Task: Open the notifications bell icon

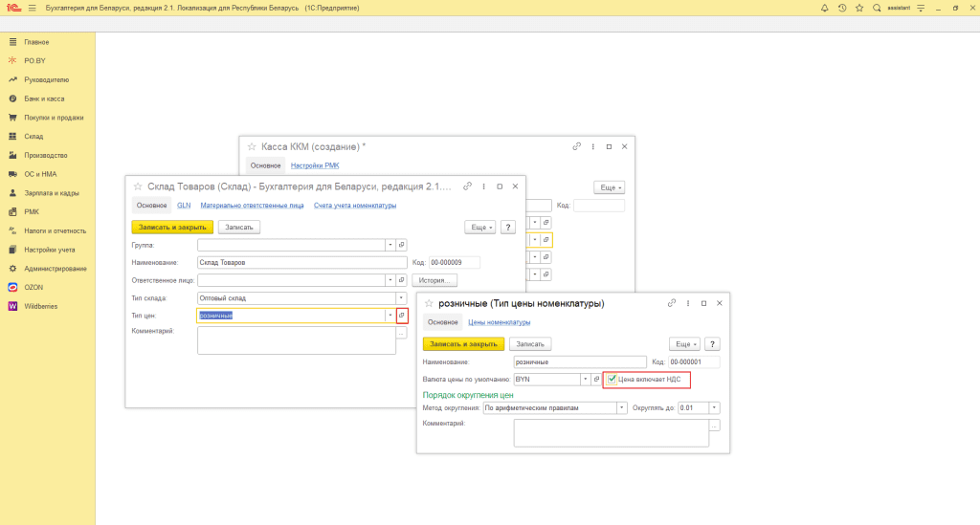Action: point(824,8)
